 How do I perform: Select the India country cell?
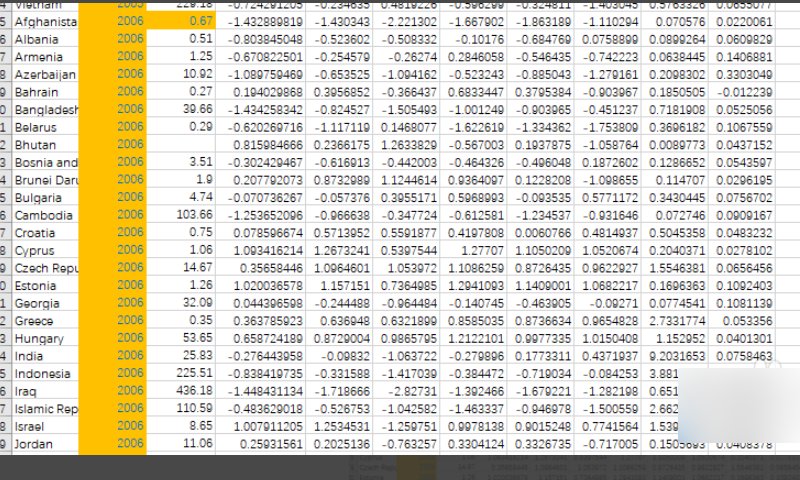[43, 356]
